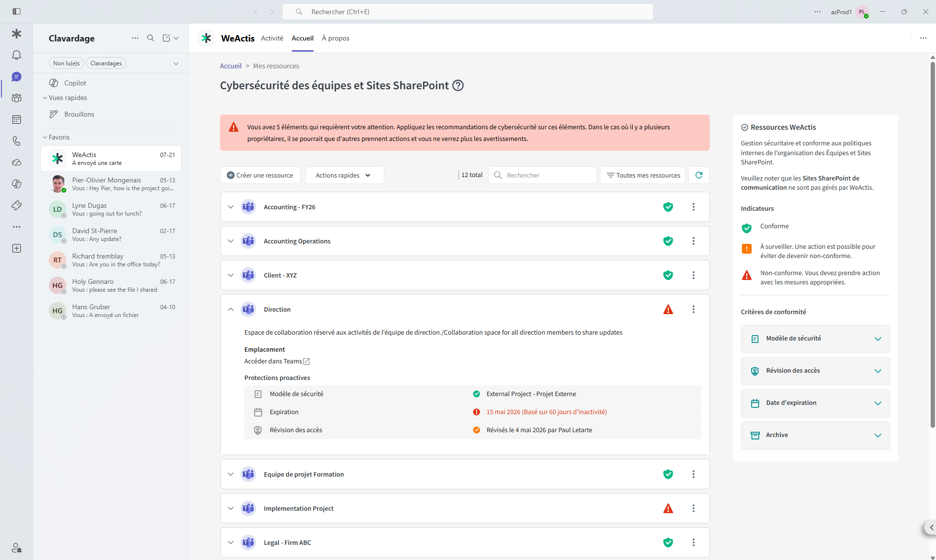Viewport: 936px width, 560px height.
Task: Click help icon beside page title
Action: click(x=458, y=85)
